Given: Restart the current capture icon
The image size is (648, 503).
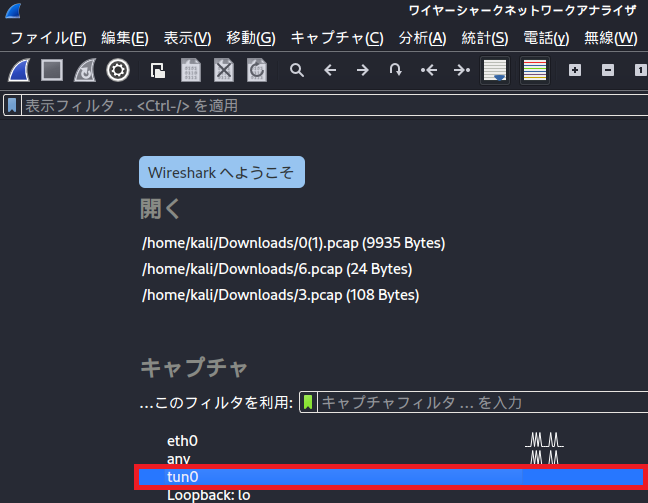Looking at the screenshot, I should [x=85, y=70].
